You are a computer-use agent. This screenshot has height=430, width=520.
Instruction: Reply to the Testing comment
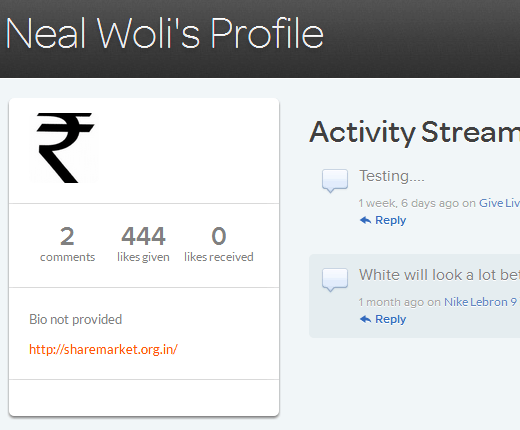[x=390, y=220]
